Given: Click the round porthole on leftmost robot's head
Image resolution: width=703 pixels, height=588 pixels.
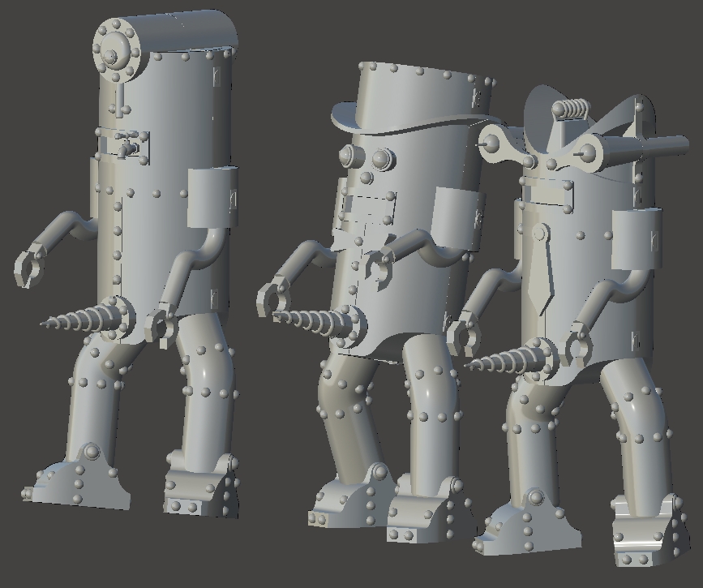Looking at the screenshot, I should pyautogui.click(x=117, y=49).
